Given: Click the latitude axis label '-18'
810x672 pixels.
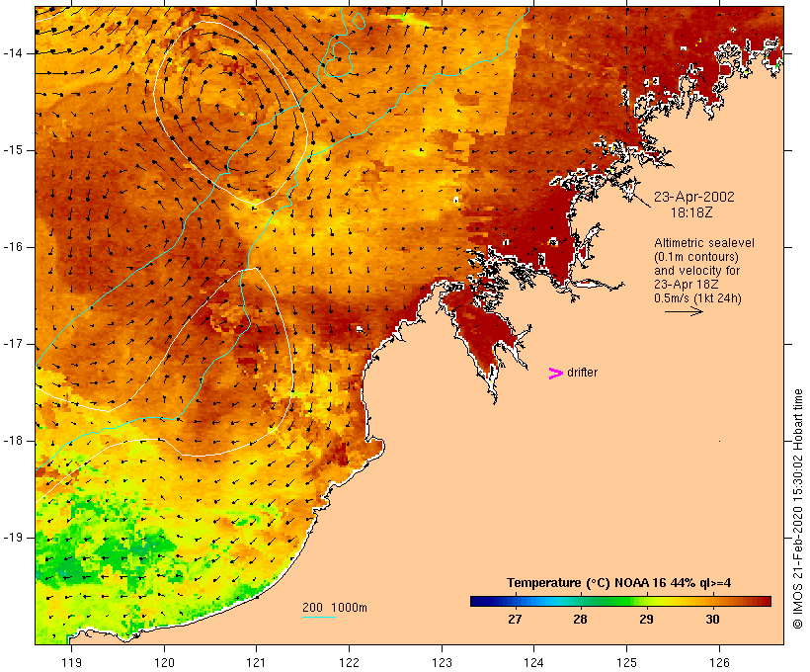Looking at the screenshot, I should pos(13,441).
